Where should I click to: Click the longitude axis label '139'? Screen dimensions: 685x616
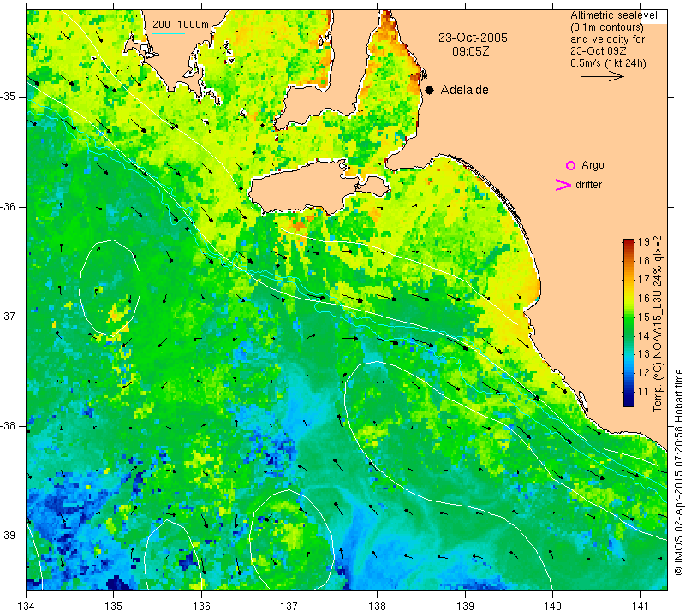[x=465, y=607]
